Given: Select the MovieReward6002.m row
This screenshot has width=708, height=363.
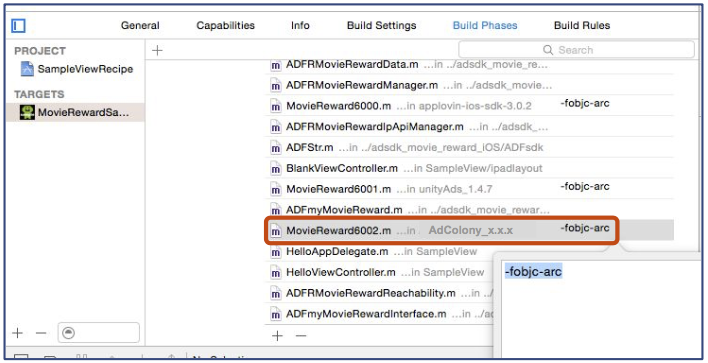Looking at the screenshot, I should pyautogui.click(x=469, y=230).
